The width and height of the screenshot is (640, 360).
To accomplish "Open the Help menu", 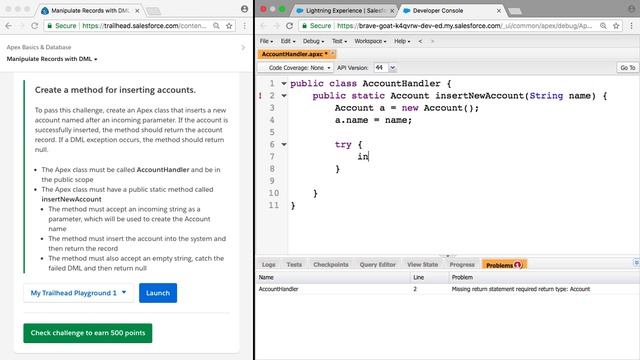I will [402, 41].
